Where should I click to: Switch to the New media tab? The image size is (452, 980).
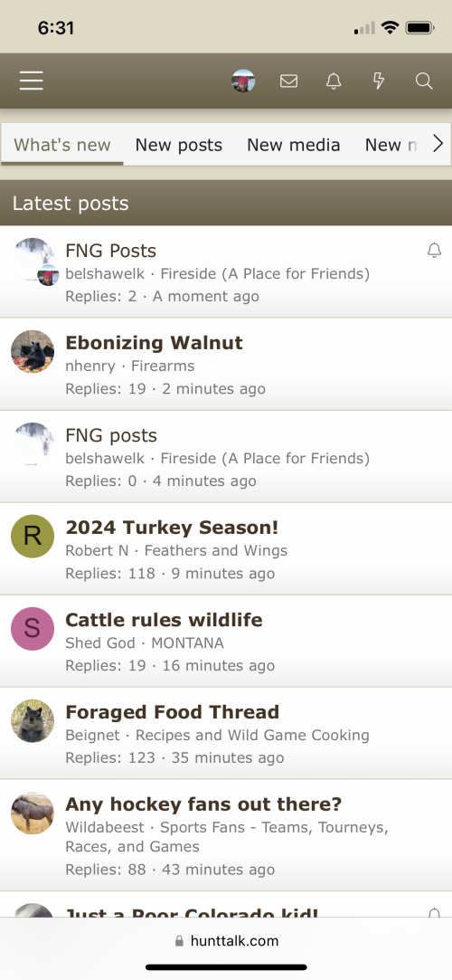point(294,145)
